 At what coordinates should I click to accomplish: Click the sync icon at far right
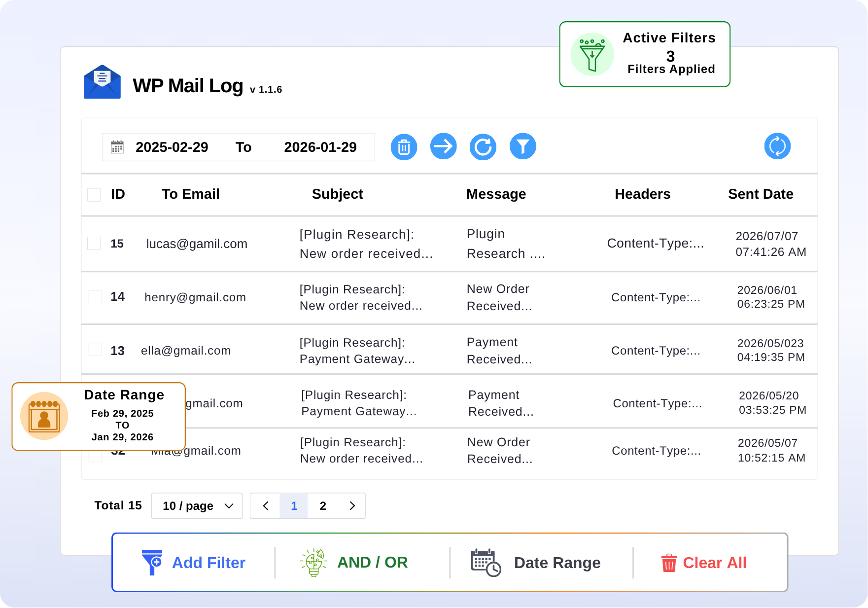[777, 146]
